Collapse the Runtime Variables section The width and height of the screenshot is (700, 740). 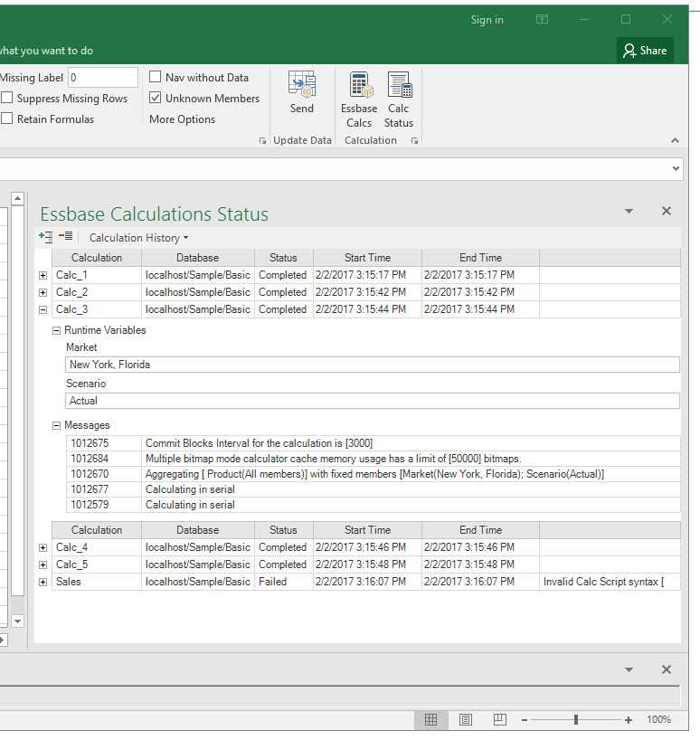coord(56,330)
